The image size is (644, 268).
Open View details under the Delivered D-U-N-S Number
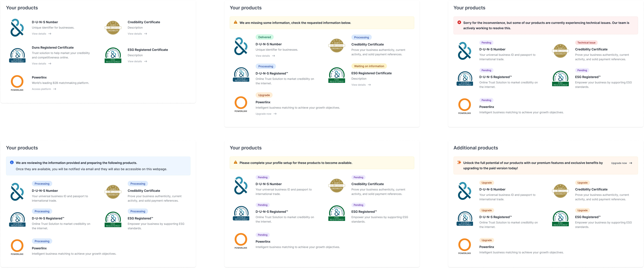(x=265, y=56)
